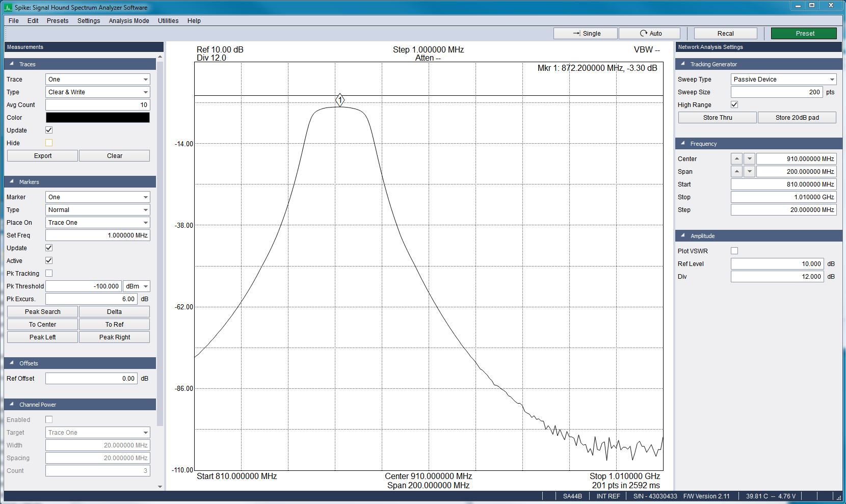The image size is (846, 504).
Task: Open the Utilities menu
Action: tap(168, 21)
